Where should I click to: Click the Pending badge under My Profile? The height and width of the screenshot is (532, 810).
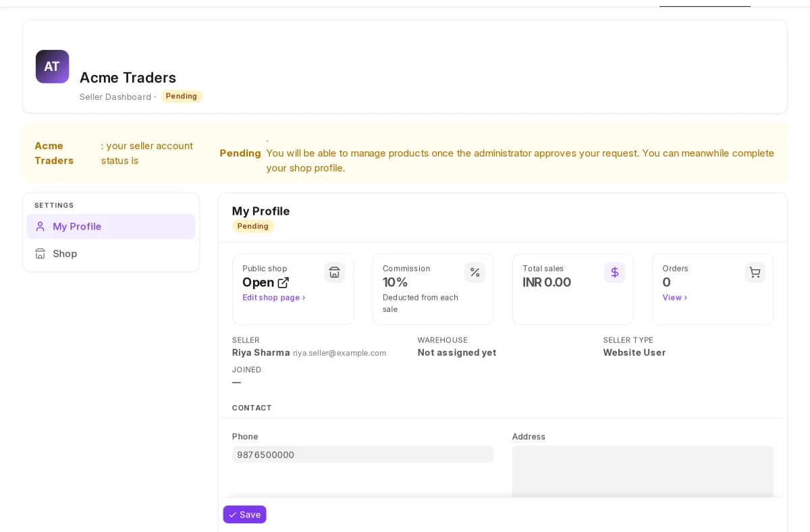(x=253, y=226)
